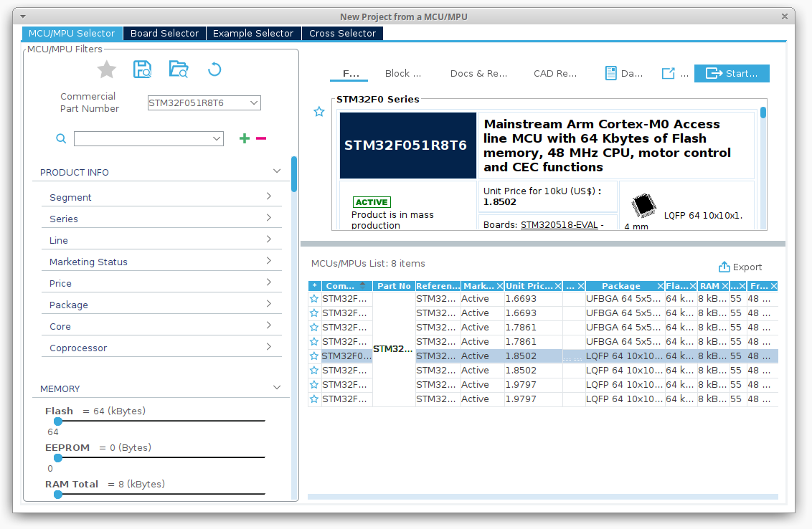Open the search field combo box
Screen dimensions: 812x529
148,139
